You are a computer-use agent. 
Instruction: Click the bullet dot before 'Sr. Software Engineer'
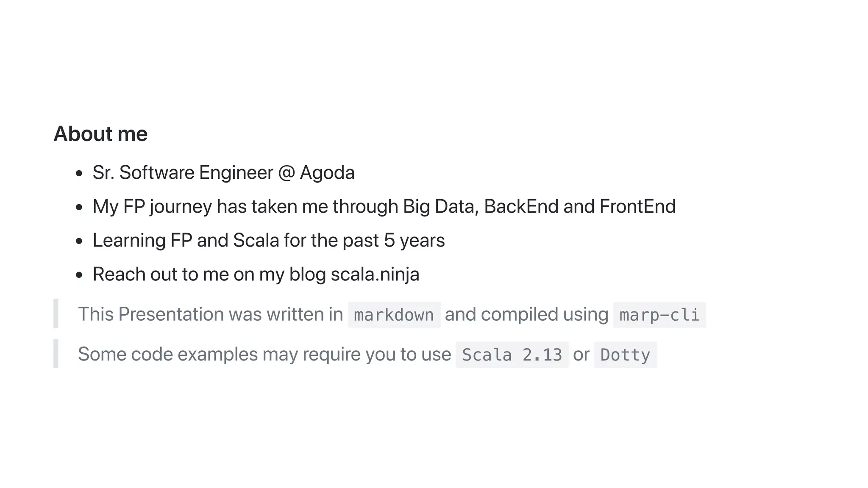[x=79, y=174]
